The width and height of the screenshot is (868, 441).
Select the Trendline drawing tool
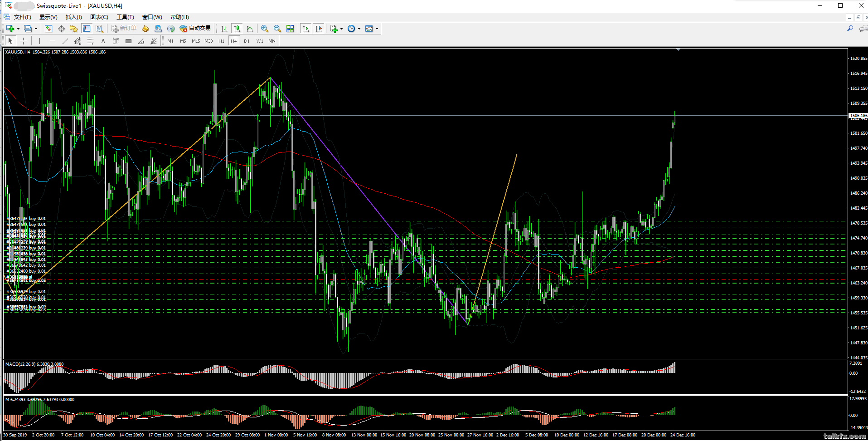point(65,41)
